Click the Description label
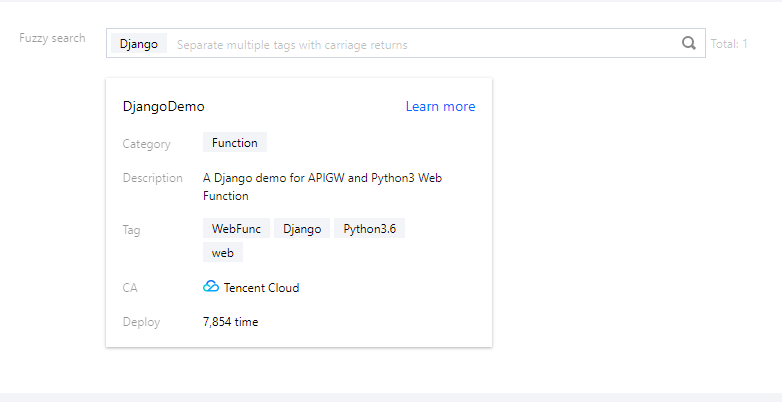782x402 pixels. (153, 178)
